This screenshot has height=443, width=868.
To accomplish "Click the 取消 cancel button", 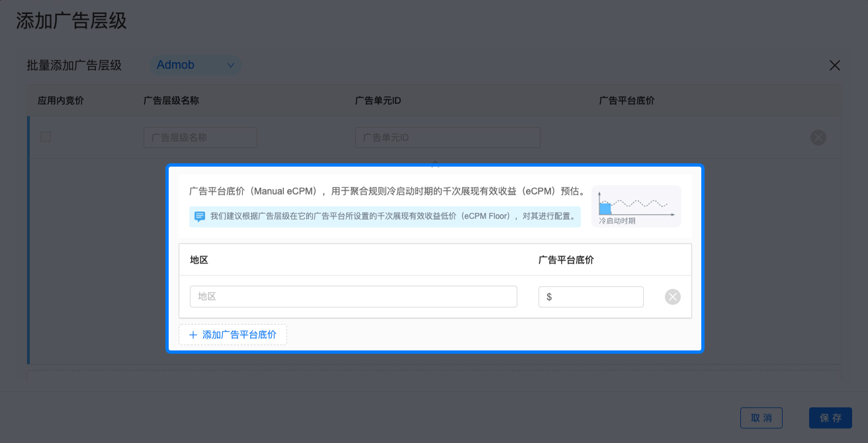I will (761, 418).
